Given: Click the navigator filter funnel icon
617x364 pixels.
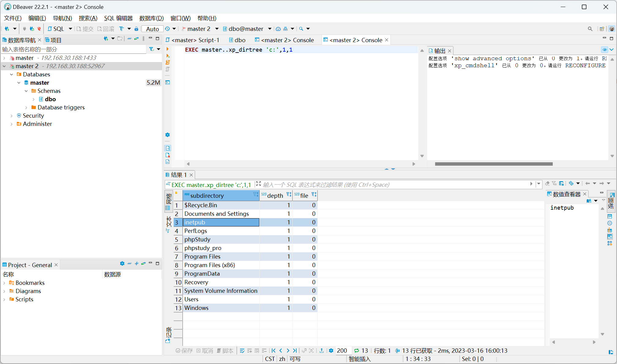Looking at the screenshot, I should [x=151, y=49].
